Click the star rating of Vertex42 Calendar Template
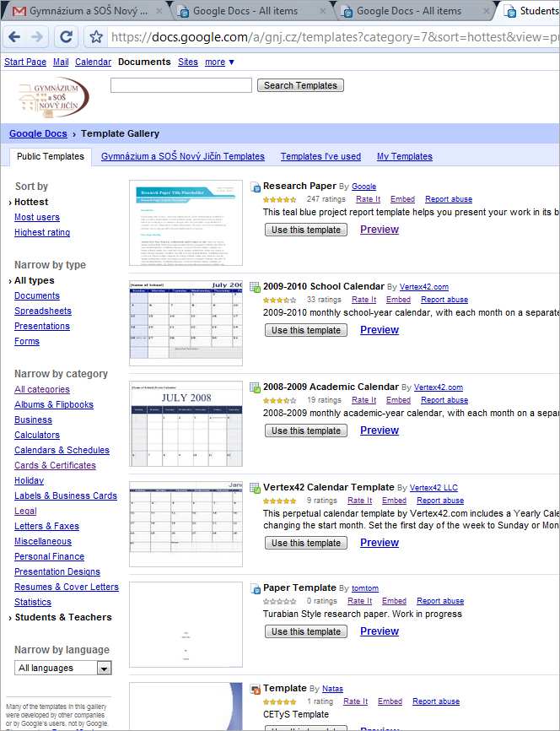 pos(279,501)
